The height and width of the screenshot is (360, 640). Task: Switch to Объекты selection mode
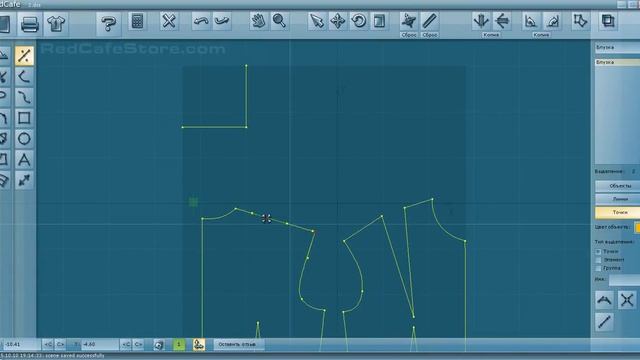tap(618, 186)
